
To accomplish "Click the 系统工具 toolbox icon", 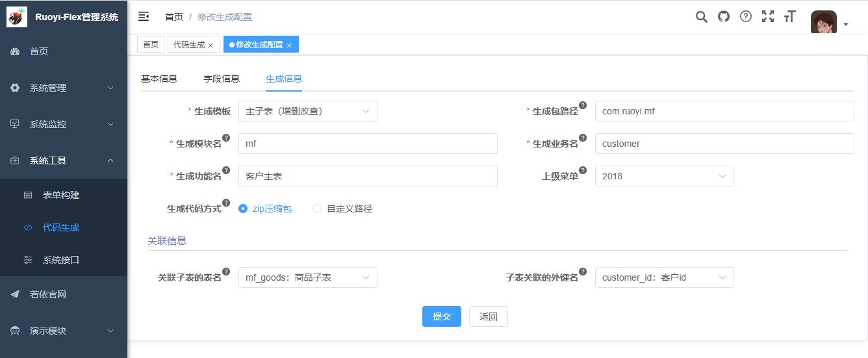I will (x=15, y=160).
